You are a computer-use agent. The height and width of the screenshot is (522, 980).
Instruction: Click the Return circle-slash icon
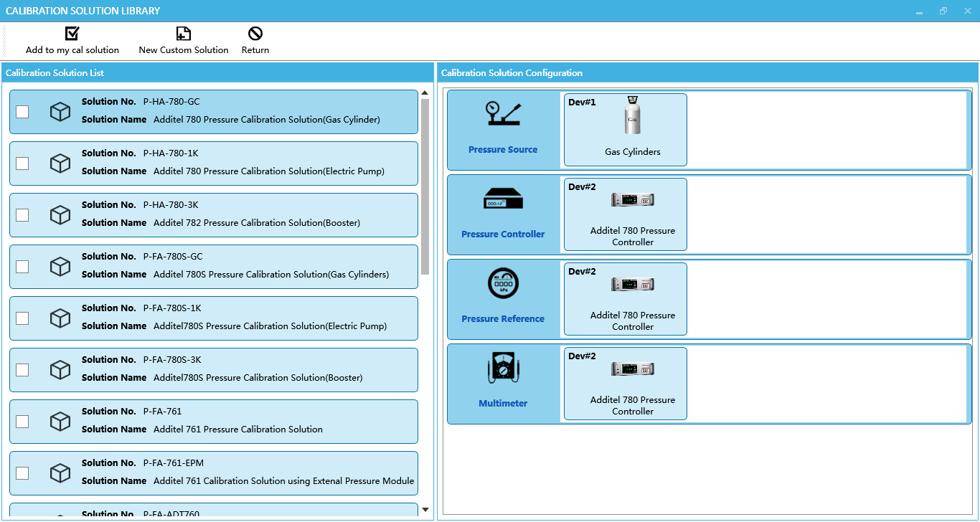(255, 33)
